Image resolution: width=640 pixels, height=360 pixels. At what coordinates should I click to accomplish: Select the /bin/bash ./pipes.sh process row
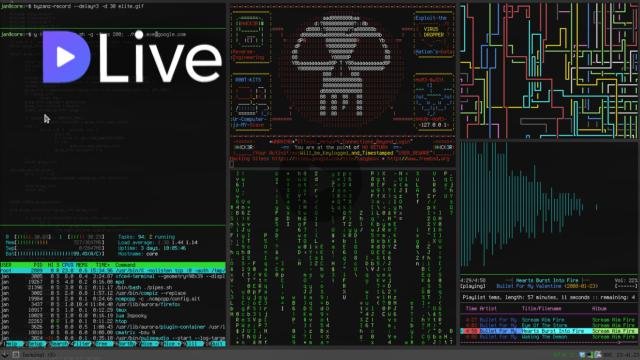113,287
